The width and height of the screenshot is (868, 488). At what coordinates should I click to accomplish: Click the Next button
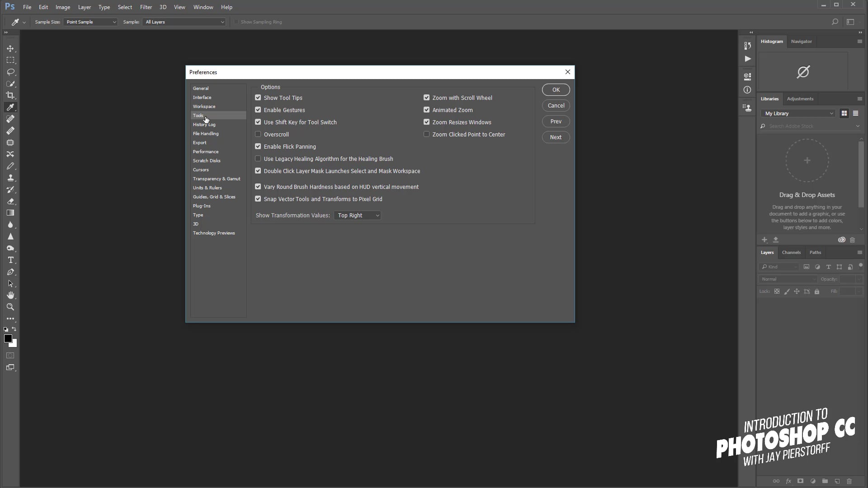click(x=556, y=137)
